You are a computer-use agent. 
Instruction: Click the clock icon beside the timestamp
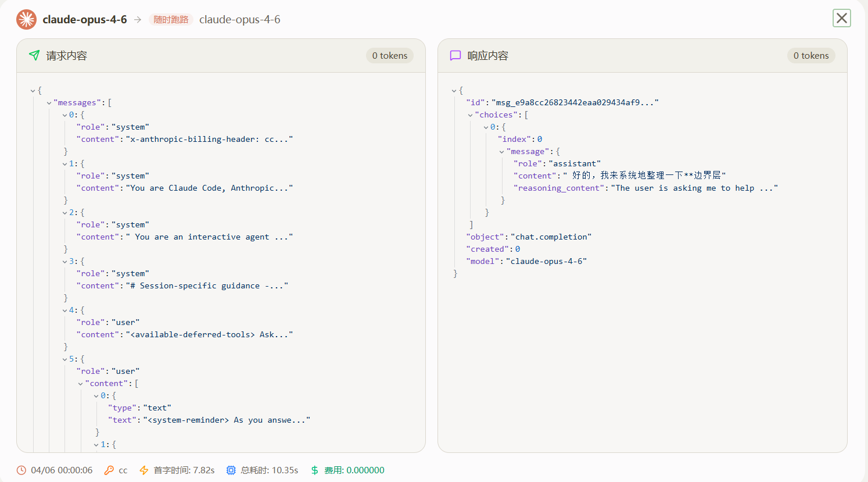(21, 470)
